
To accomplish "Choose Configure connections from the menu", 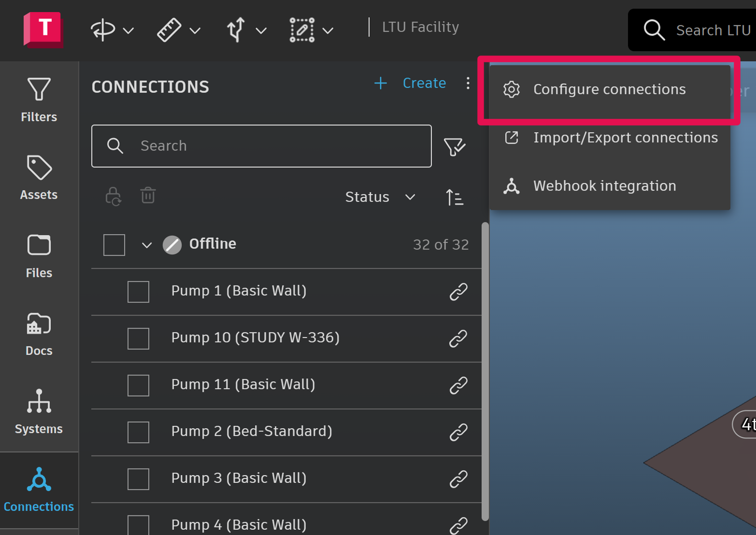I will pyautogui.click(x=609, y=90).
